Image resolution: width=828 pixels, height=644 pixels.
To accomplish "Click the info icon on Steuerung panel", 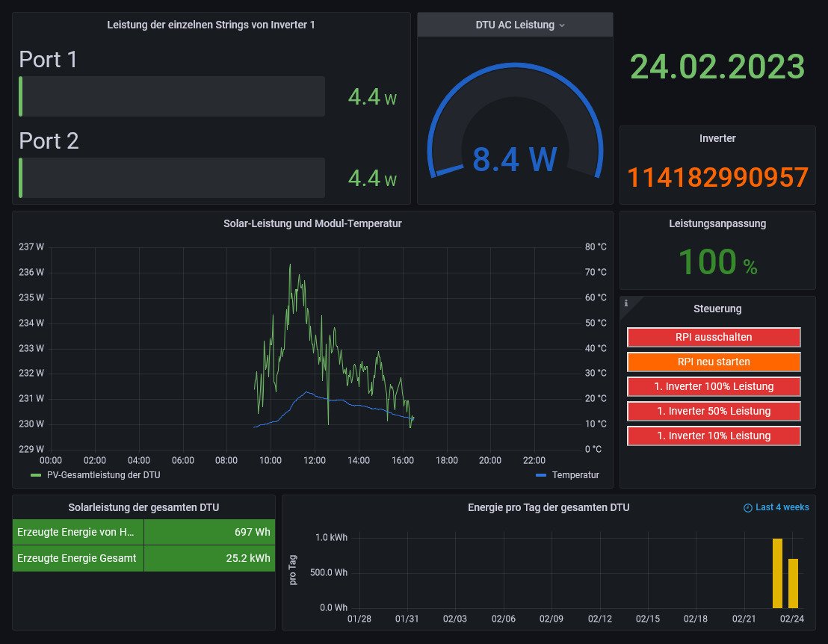I will click(626, 303).
